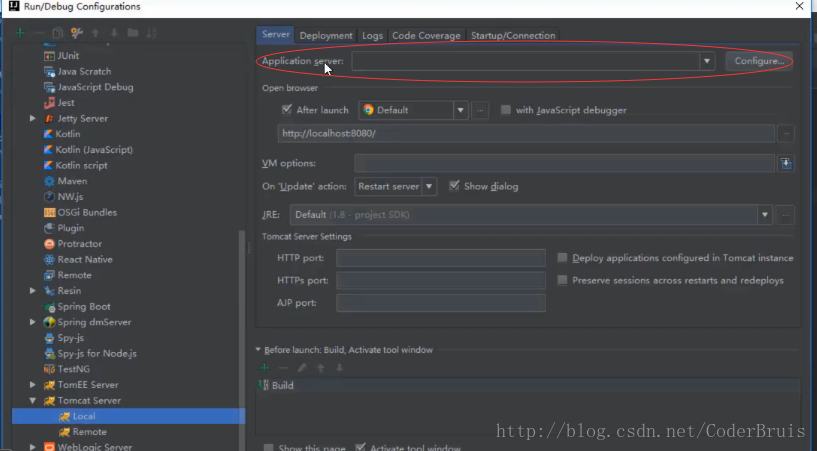This screenshot has height=451, width=817.
Task: Toggle the Show dialog checkbox
Action: (x=454, y=186)
